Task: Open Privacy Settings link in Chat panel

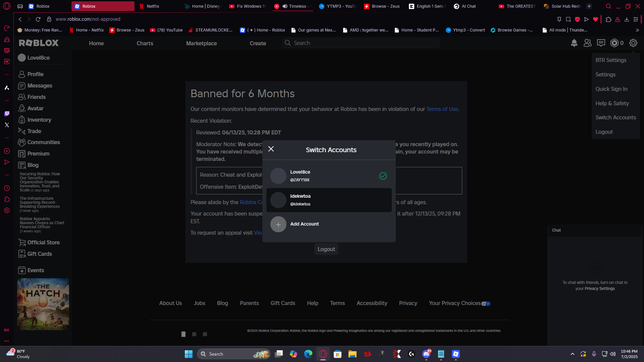Action: 600,289
